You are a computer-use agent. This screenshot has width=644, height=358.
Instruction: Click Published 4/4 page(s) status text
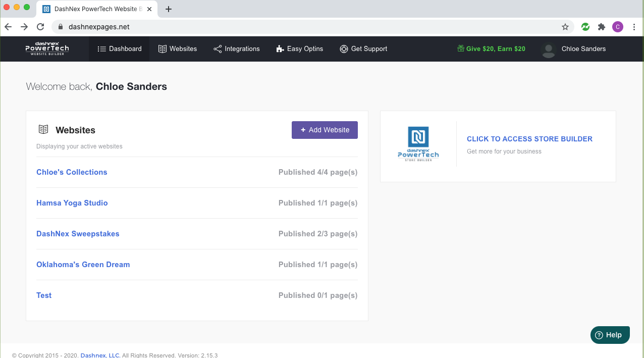tap(318, 172)
